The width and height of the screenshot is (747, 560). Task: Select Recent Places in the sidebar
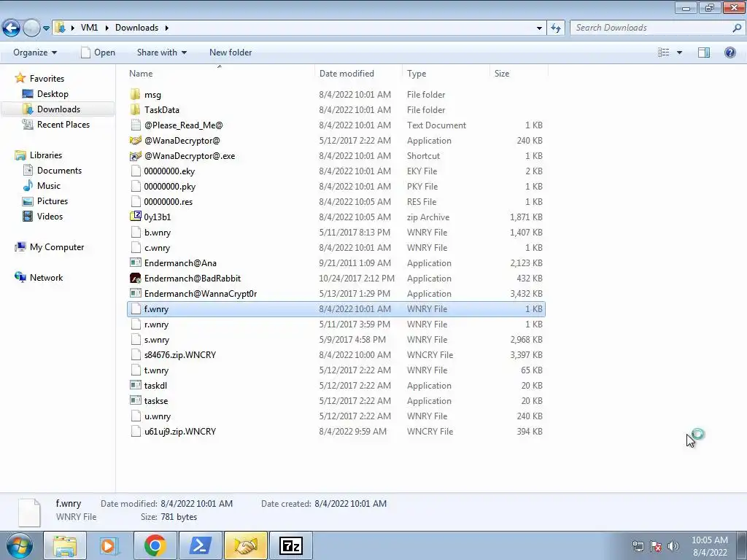click(63, 124)
